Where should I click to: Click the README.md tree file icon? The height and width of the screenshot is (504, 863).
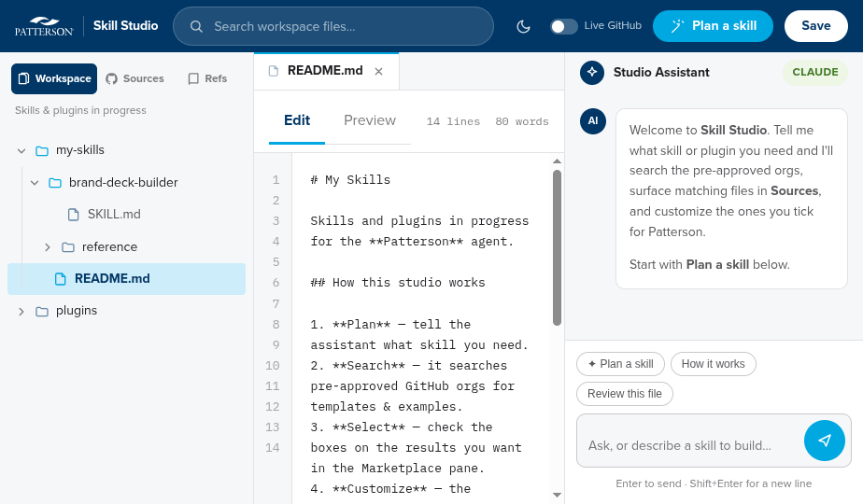[61, 279]
